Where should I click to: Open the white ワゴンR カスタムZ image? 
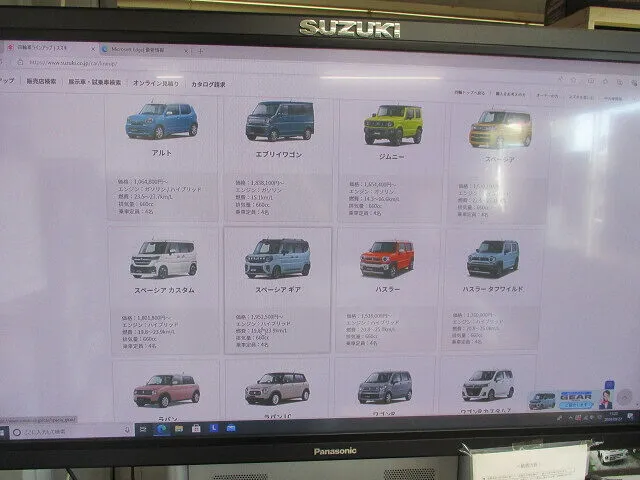[x=488, y=385]
